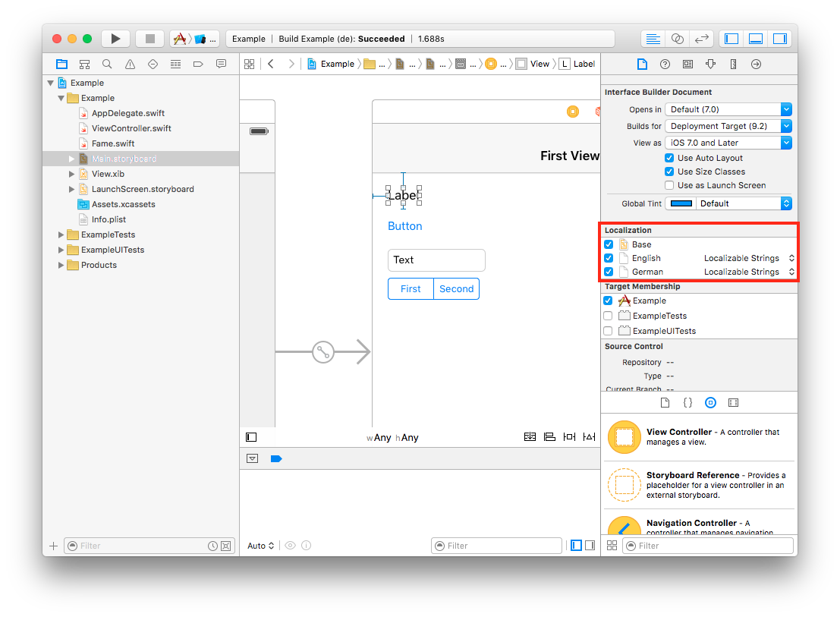Open the Auto variables view menu

(x=260, y=545)
